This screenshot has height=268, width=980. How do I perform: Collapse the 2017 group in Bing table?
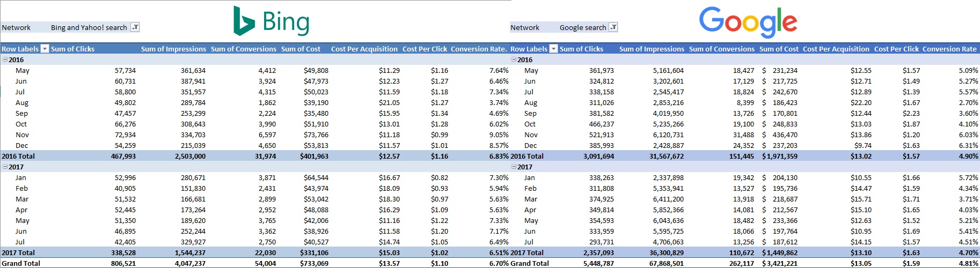click(5, 167)
